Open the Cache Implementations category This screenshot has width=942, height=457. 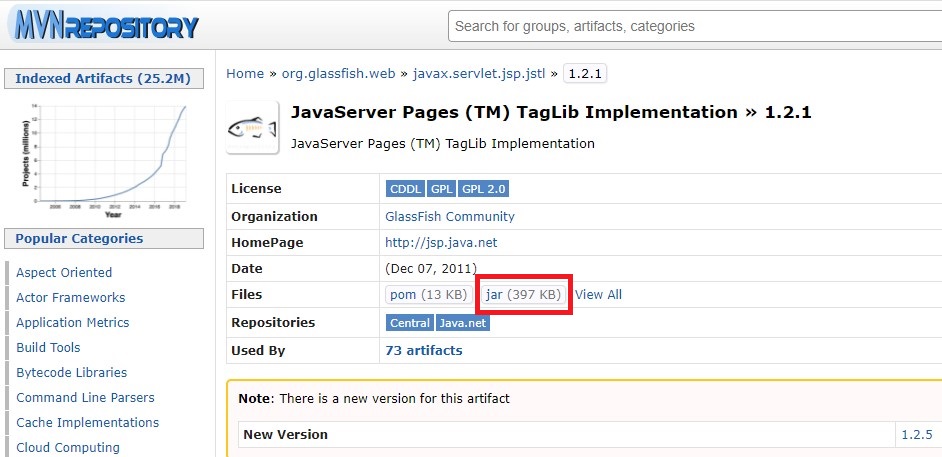pyautogui.click(x=87, y=423)
